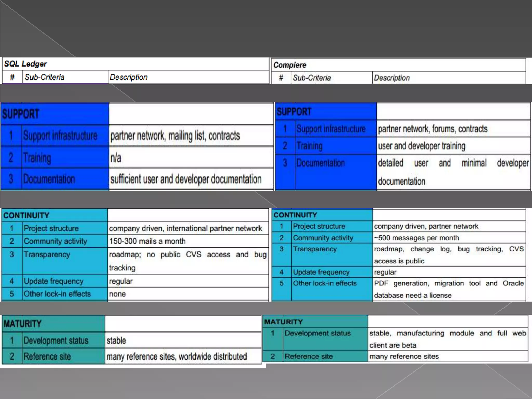Screen dimensions: 532x399
Task: Select '150-300 mails a month' cell
Action: 147,241
